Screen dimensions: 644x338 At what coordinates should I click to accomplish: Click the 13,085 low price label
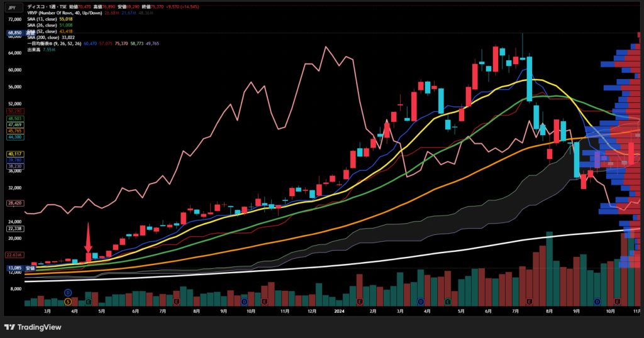point(14,268)
